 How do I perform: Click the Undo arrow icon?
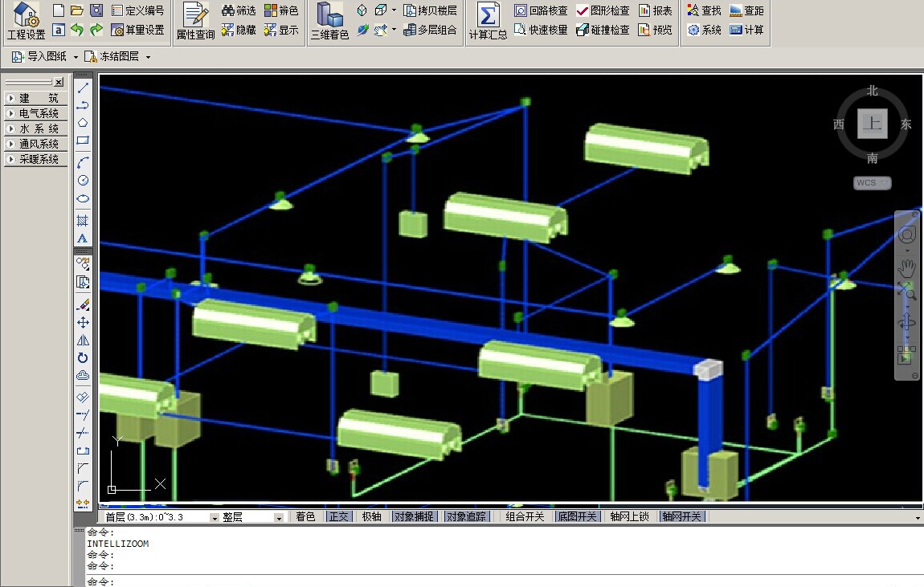tap(76, 30)
